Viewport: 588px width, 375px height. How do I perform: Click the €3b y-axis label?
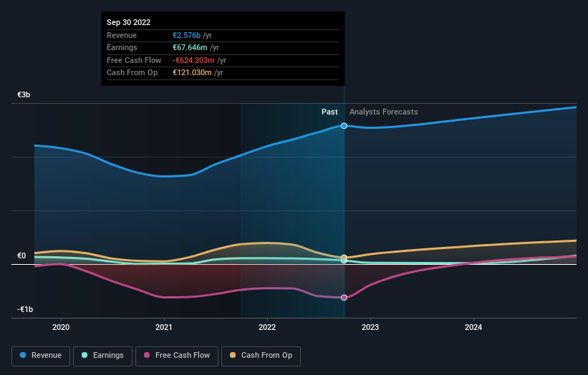(x=24, y=94)
